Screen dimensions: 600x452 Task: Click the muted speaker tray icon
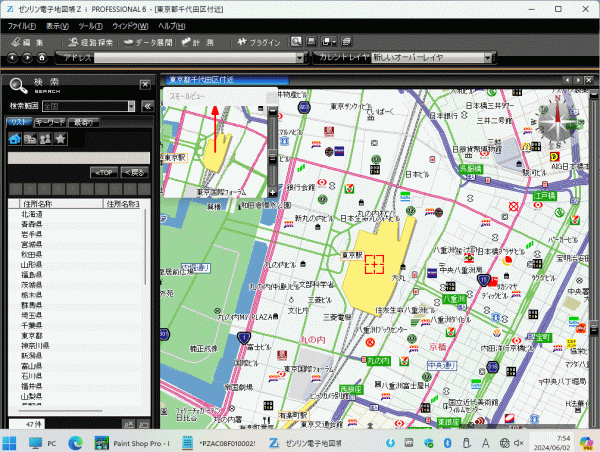coord(518,443)
